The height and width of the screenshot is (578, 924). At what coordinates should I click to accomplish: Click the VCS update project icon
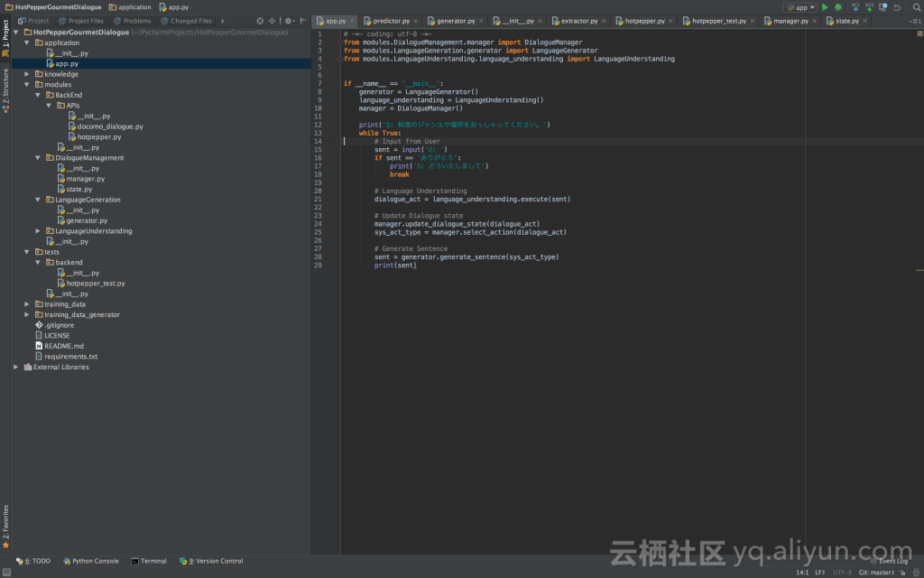click(x=855, y=7)
